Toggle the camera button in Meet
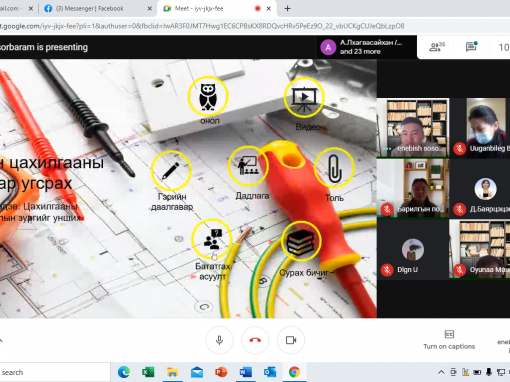Image resolution: width=510 pixels, height=382 pixels. [x=291, y=340]
